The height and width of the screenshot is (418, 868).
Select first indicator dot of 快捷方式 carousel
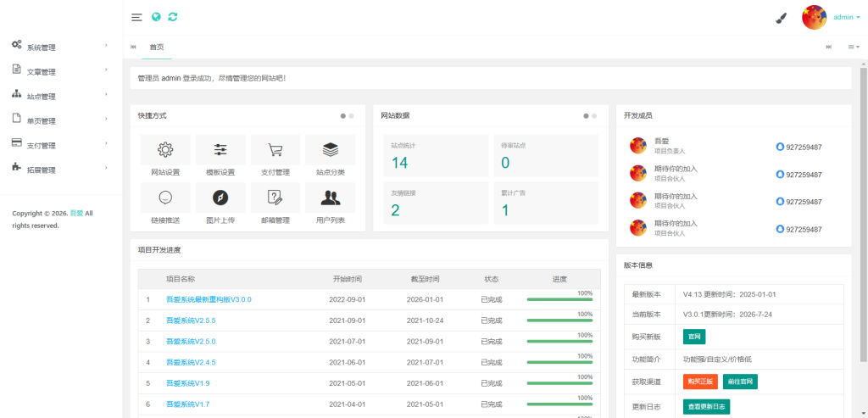[x=343, y=116]
